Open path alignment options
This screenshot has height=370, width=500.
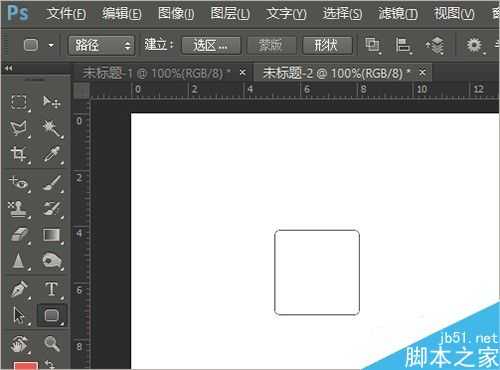tap(403, 45)
